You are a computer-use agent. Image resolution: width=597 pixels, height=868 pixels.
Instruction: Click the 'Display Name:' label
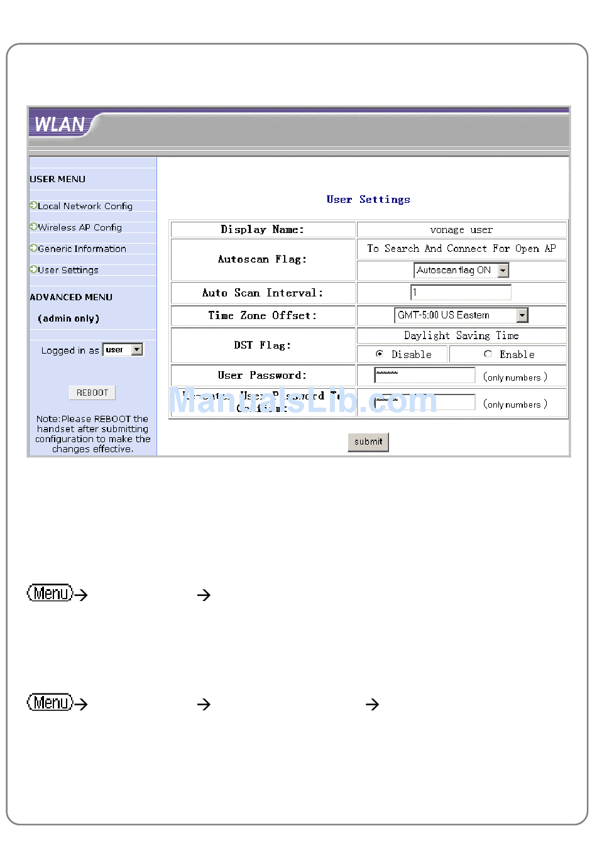tap(263, 230)
